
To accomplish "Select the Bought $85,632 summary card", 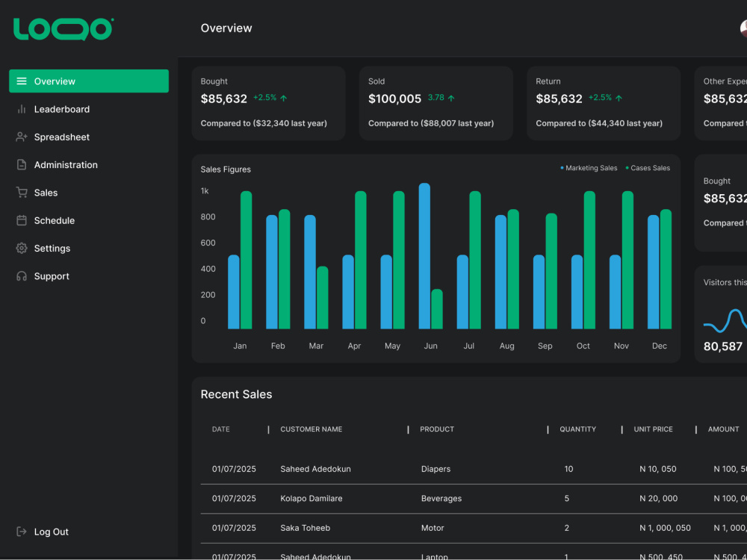I will (x=269, y=103).
